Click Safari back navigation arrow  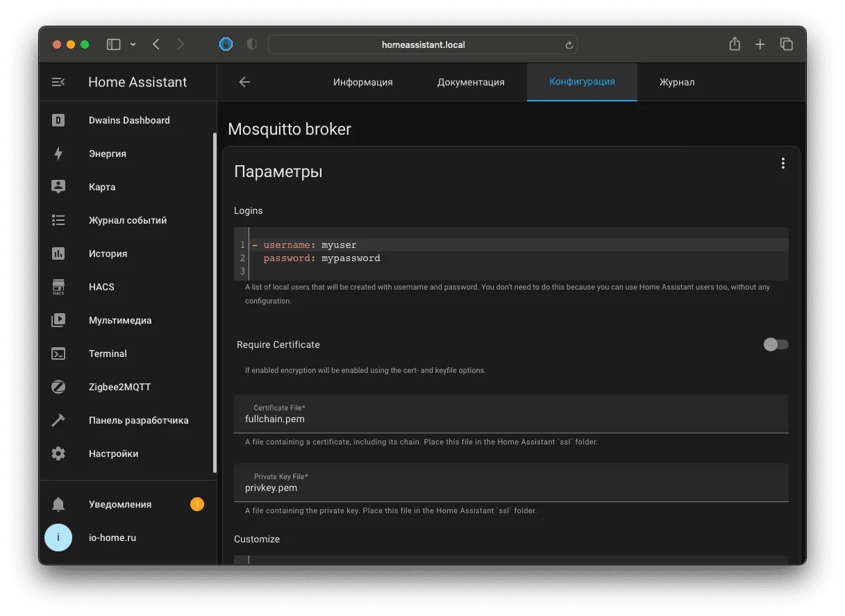(156, 44)
